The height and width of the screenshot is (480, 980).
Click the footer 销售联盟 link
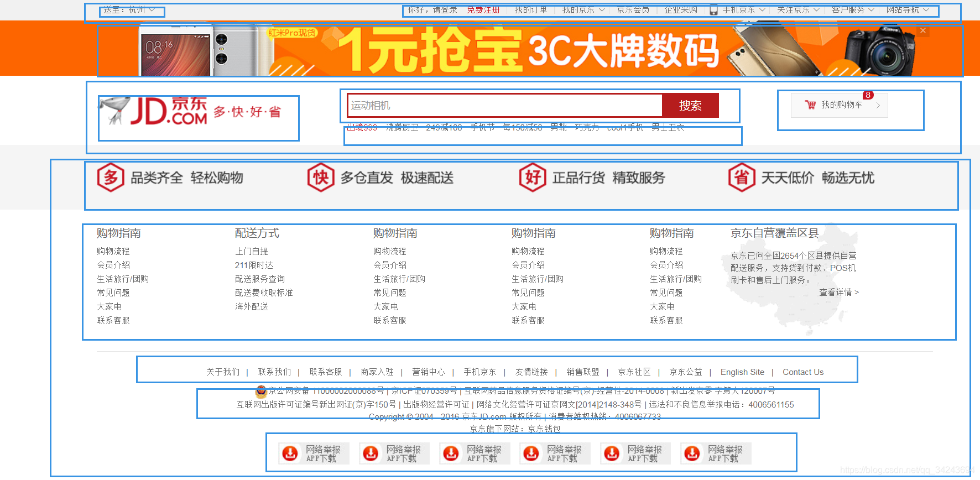[x=583, y=372]
